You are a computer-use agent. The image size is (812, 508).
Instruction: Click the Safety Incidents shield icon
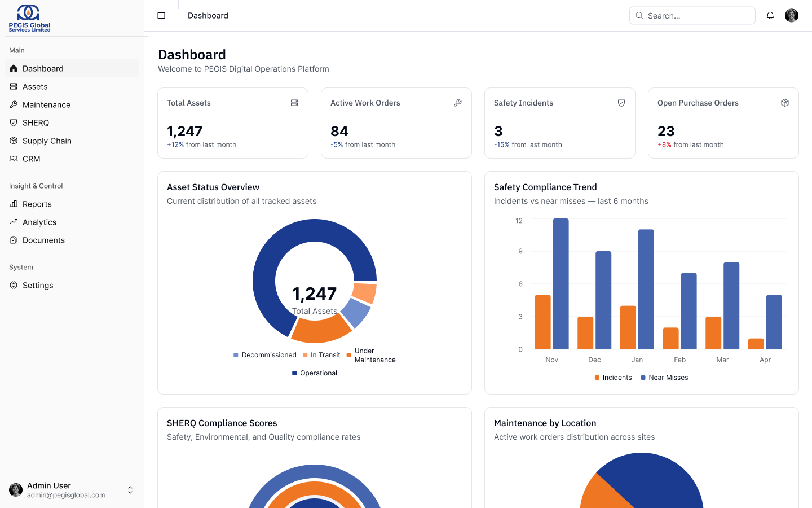[621, 103]
